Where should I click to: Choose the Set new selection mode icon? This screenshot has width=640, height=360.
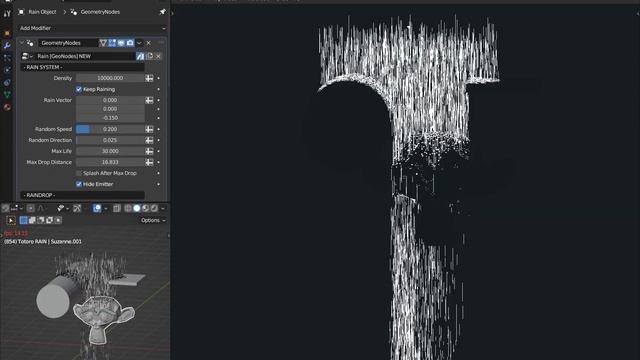point(23,220)
